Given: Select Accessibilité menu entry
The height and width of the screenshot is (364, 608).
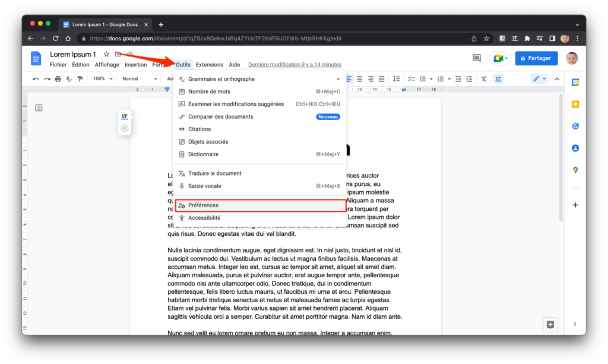Looking at the screenshot, I should pos(259,218).
